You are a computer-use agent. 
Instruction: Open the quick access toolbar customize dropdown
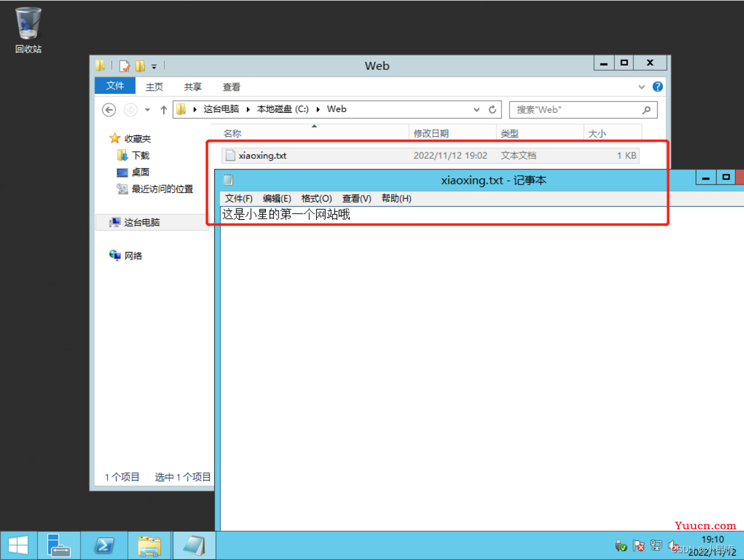(154, 66)
